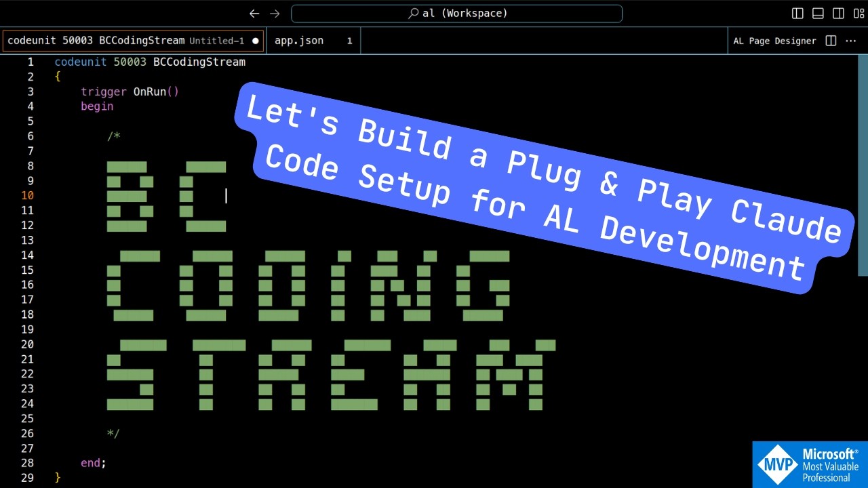Click 'codeunit 50003 BCCodingStream' on line 1
868x488 pixels.
click(x=150, y=62)
